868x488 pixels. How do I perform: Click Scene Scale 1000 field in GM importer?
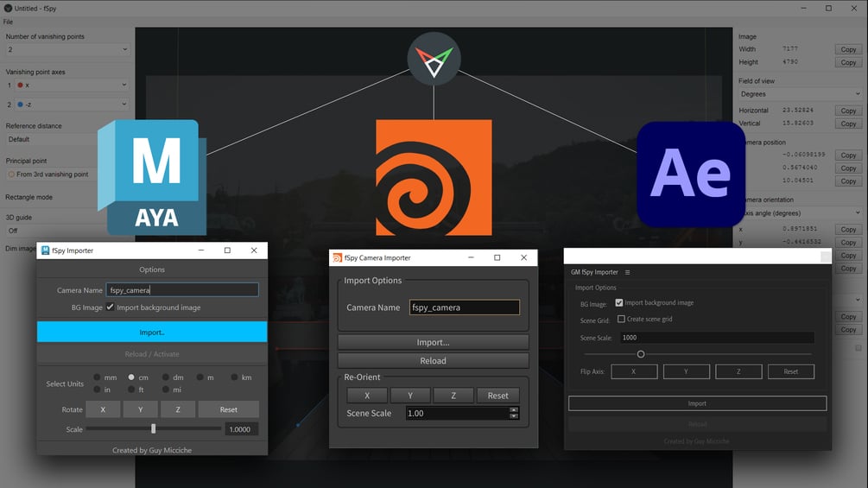click(x=717, y=338)
